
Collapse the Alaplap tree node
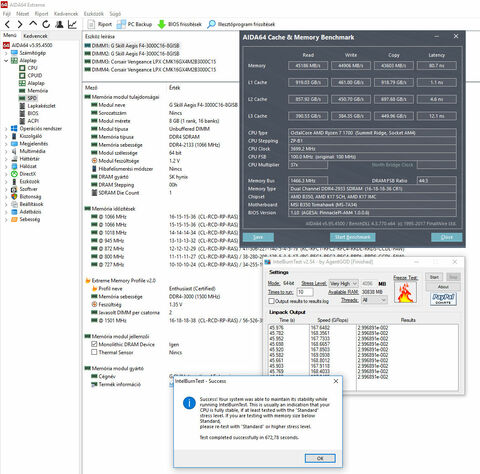[6, 61]
